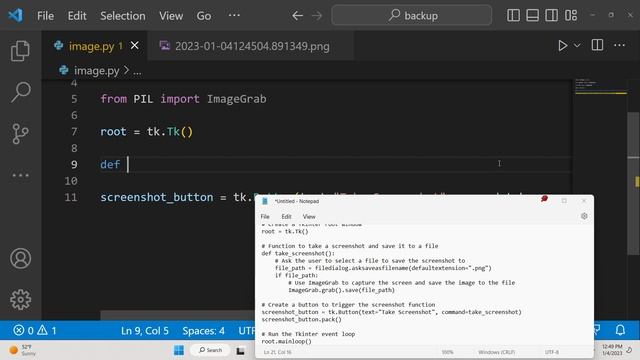The width and height of the screenshot is (640, 360).
Task: Open the Explorer view in the activity bar
Action: pos(20,51)
